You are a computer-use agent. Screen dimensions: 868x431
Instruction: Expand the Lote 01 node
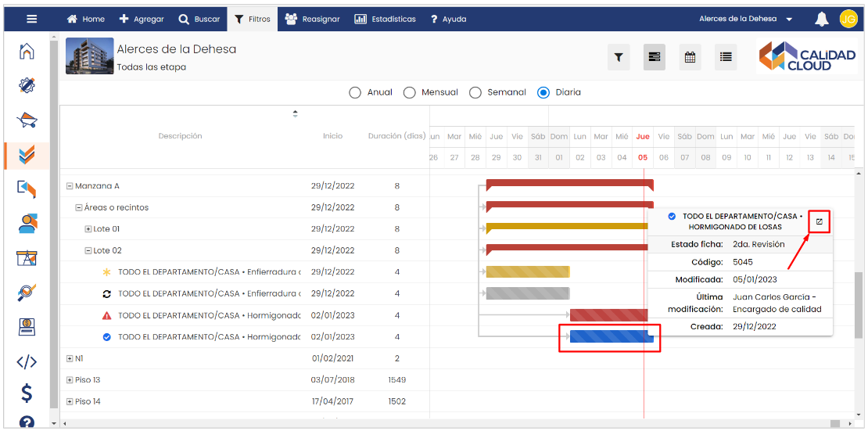pyautogui.click(x=88, y=229)
